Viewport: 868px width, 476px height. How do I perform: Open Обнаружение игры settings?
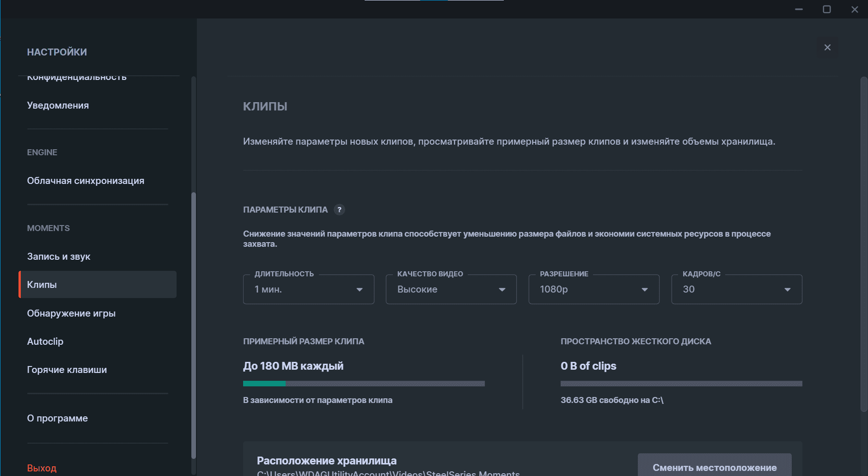[x=71, y=313]
